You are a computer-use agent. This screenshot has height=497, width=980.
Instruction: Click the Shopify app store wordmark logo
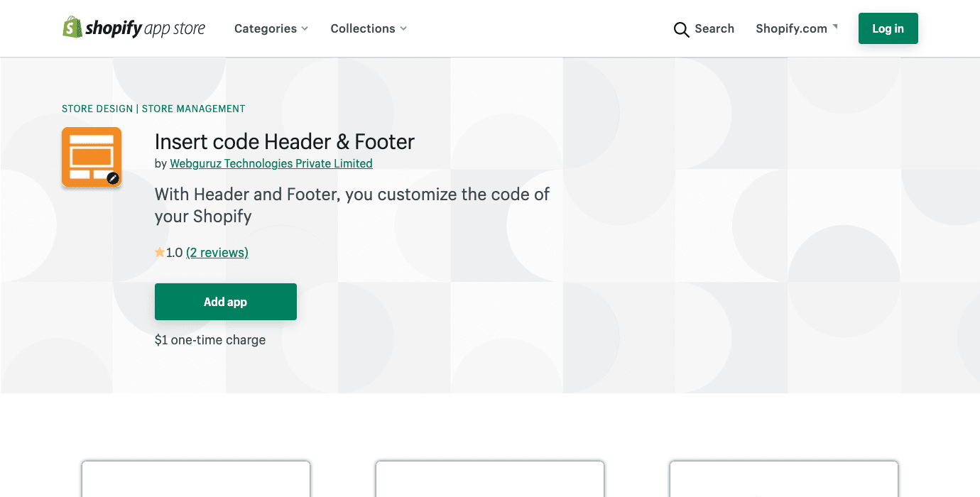click(x=144, y=28)
